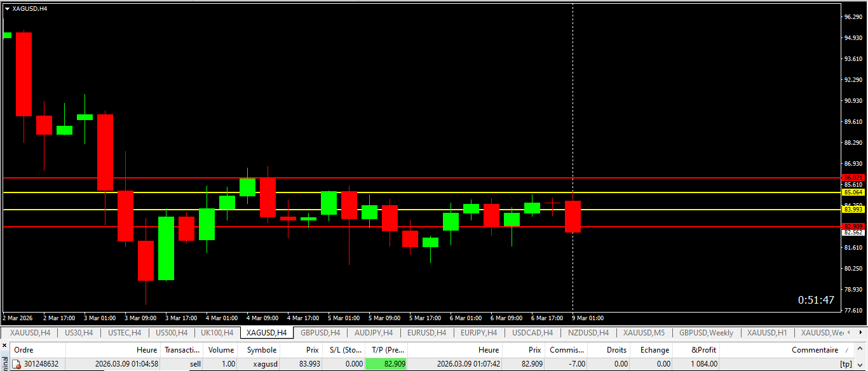Open the XAGUSD,H4 chart title menu arrow
The height and width of the screenshot is (371, 868).
click(7, 9)
